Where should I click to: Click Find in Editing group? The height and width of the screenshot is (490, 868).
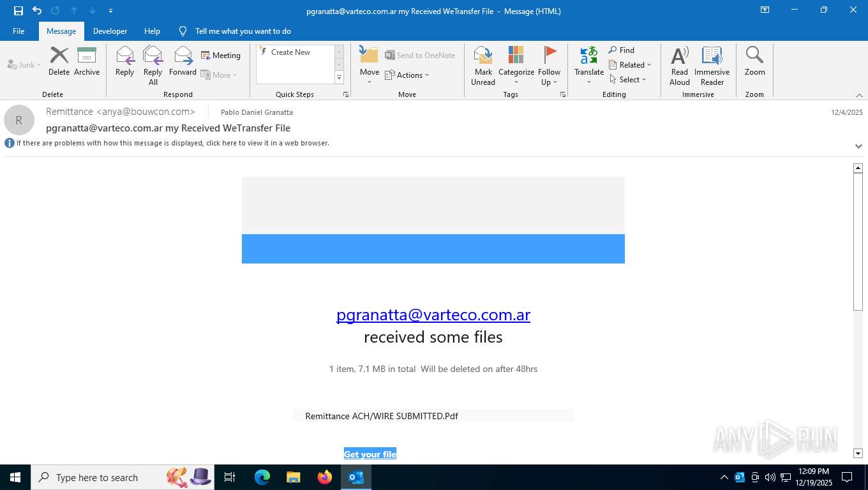point(622,50)
